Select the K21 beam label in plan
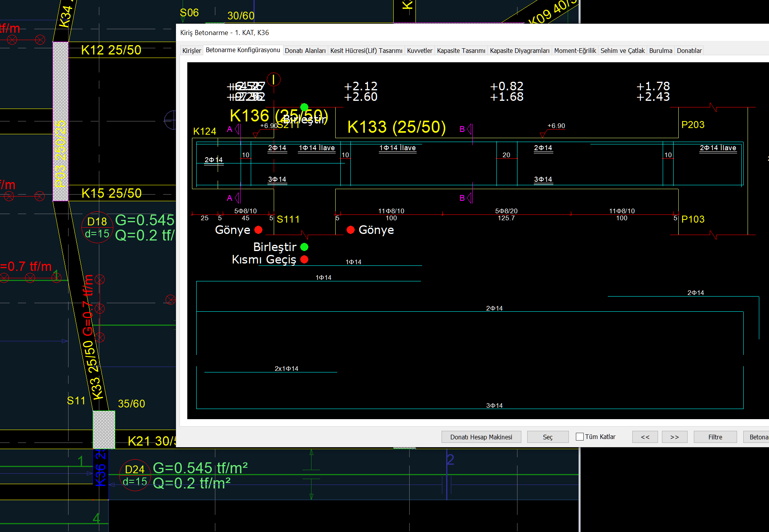769x532 pixels. tap(152, 441)
